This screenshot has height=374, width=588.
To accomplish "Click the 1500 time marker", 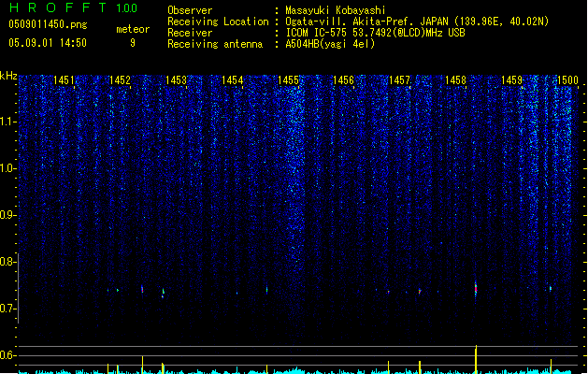I will tap(567, 79).
